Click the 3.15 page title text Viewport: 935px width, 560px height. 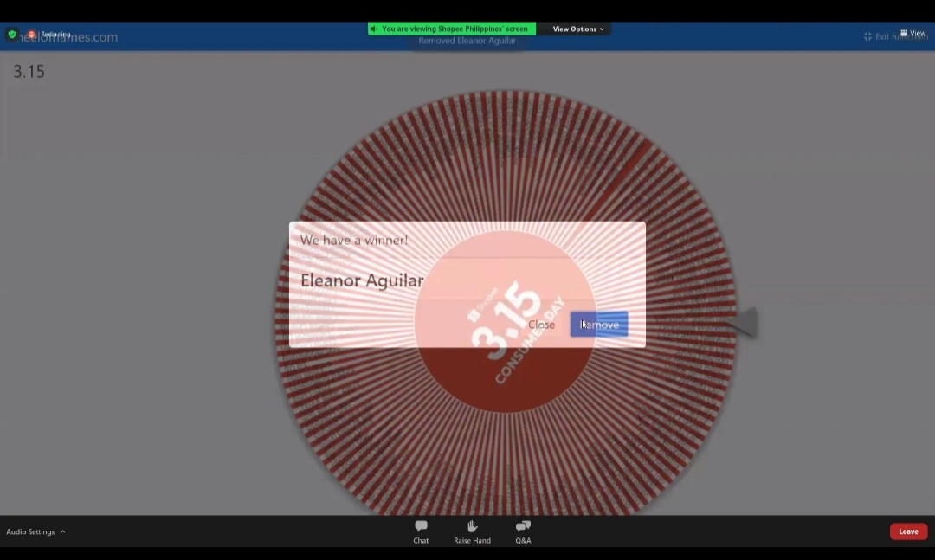[x=29, y=72]
